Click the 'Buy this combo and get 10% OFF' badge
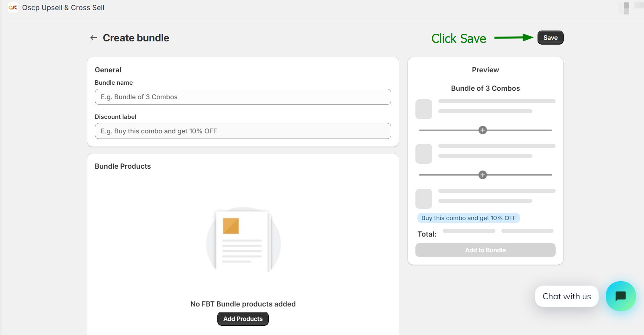This screenshot has height=335, width=644. (x=468, y=218)
